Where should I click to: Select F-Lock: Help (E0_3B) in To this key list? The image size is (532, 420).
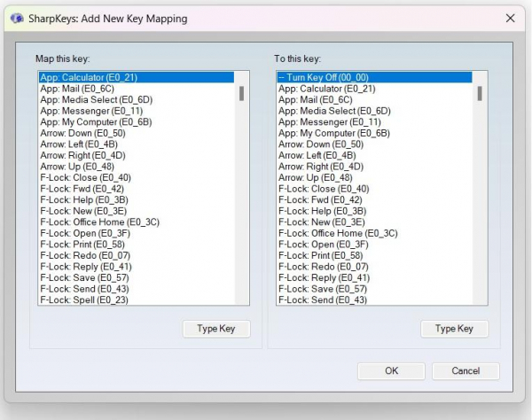(374, 211)
